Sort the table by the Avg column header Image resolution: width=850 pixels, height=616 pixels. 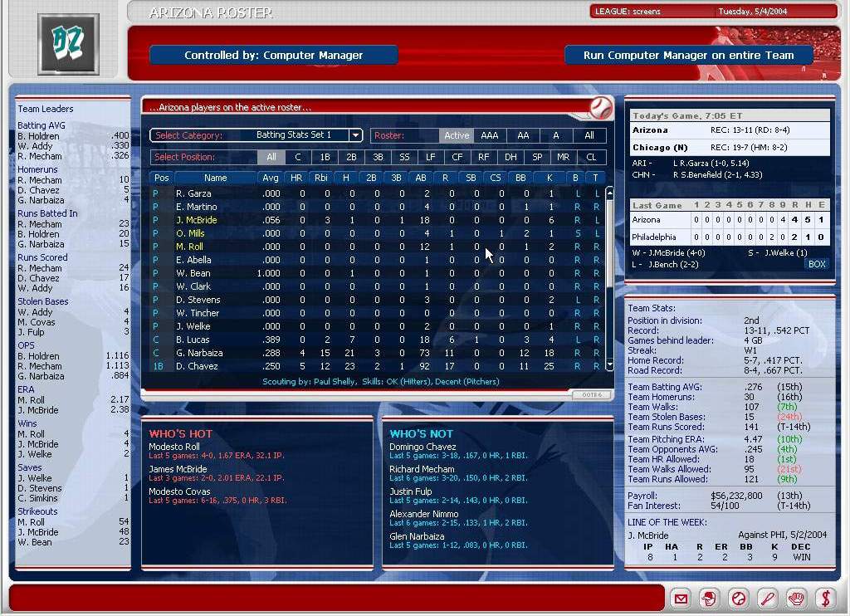point(271,178)
